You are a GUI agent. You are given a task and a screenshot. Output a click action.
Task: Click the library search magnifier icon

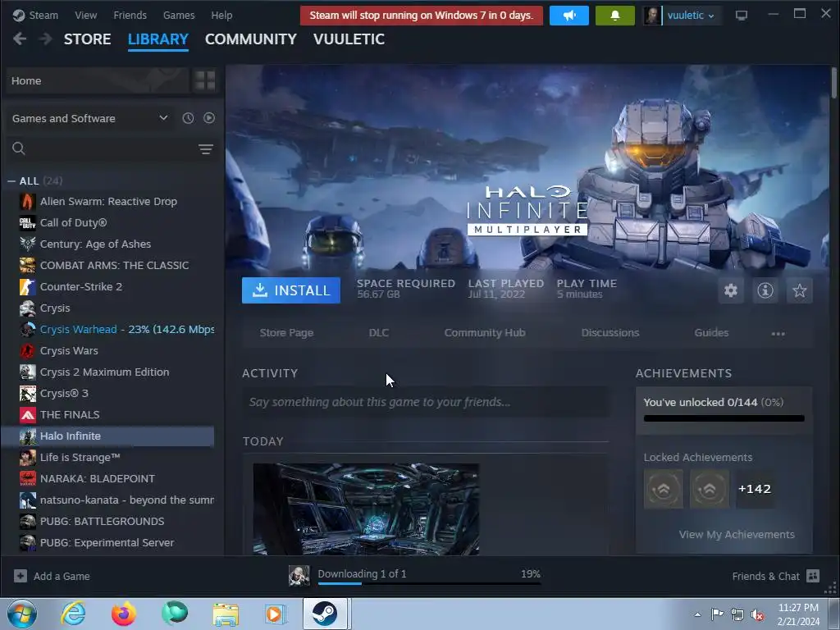[19, 148]
